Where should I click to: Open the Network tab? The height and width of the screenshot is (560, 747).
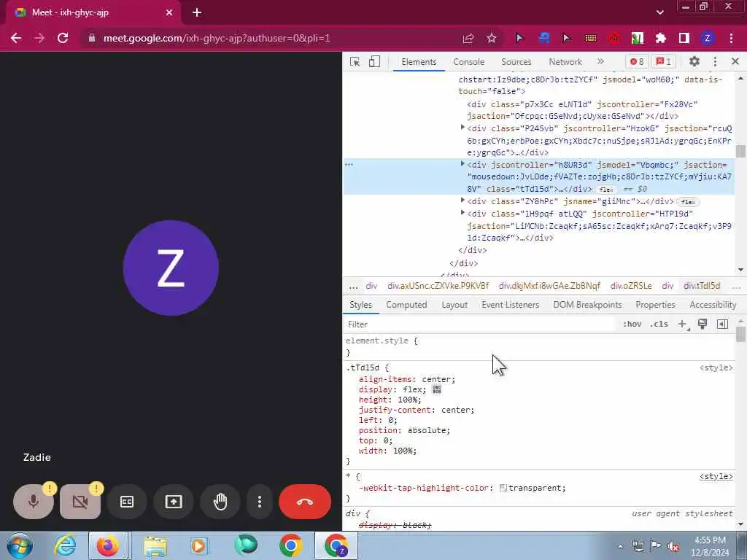tap(565, 62)
